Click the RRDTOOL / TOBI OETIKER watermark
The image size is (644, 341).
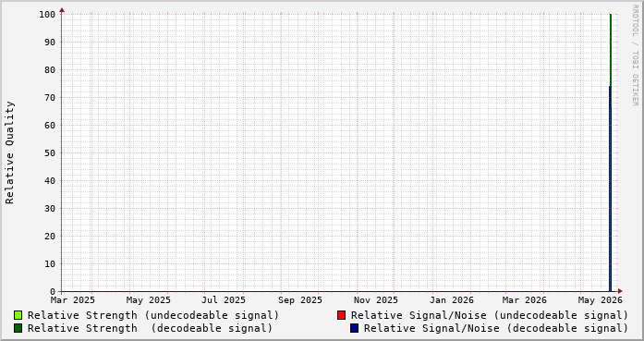(x=635, y=55)
